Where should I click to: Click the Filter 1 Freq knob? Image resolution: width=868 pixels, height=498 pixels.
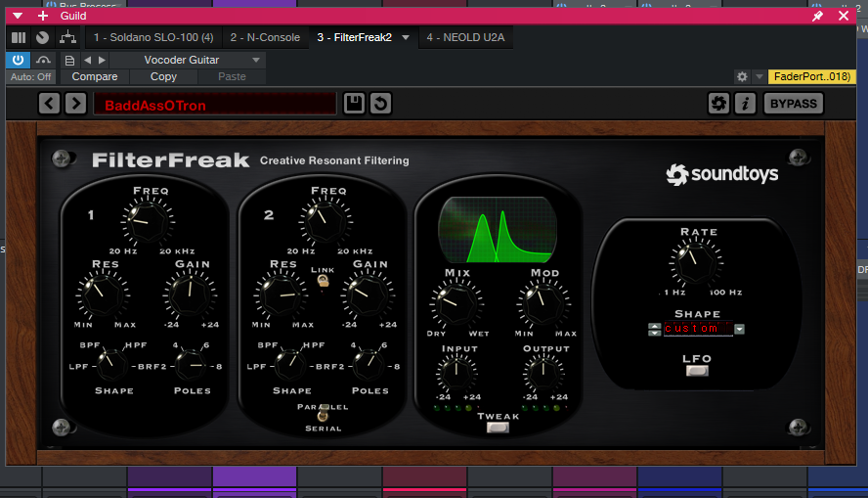(148, 221)
